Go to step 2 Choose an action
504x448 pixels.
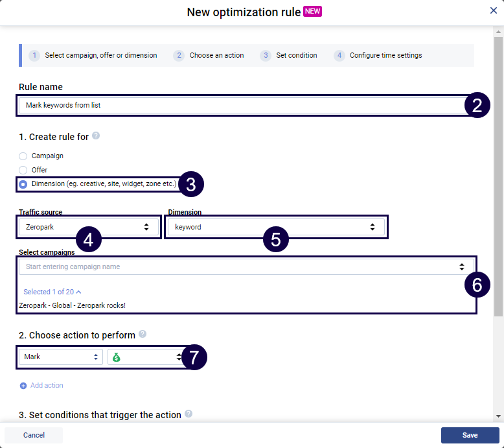click(x=209, y=56)
